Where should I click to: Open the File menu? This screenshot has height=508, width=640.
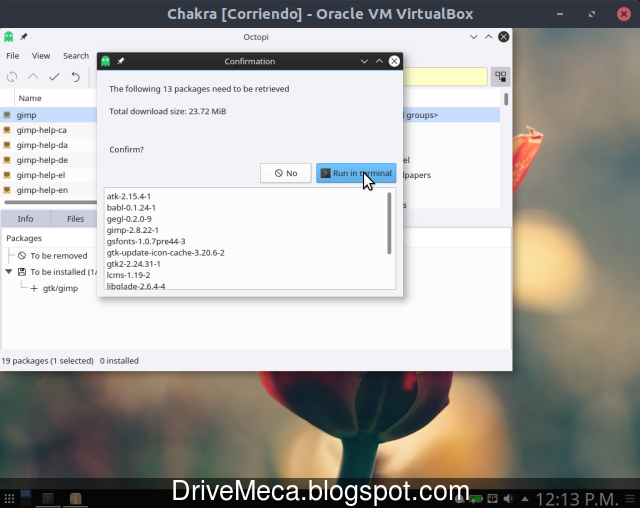[x=13, y=56]
